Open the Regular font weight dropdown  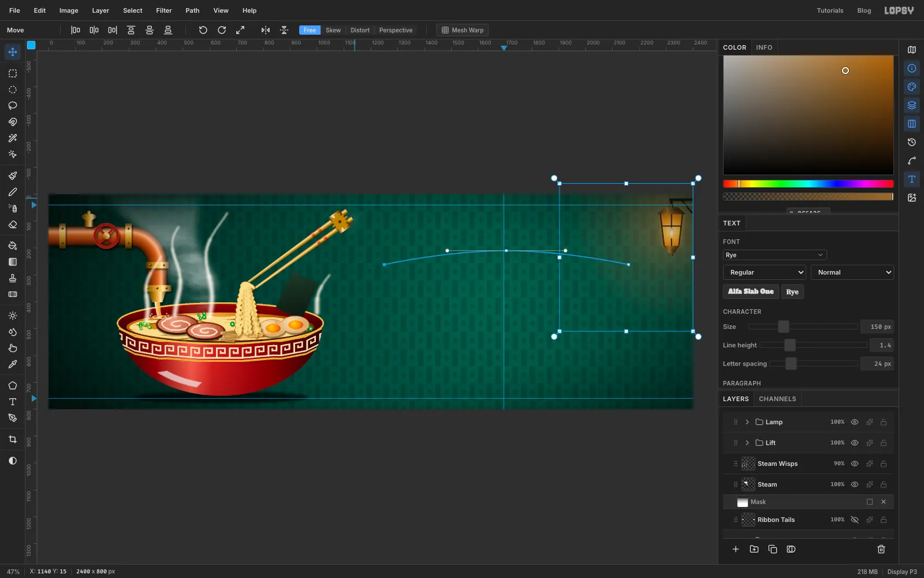point(765,272)
